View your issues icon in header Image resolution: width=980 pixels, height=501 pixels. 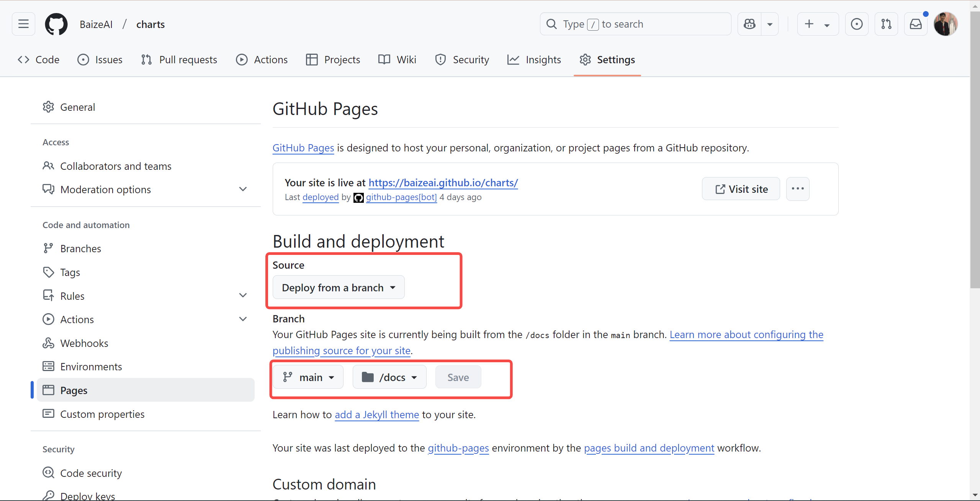(x=857, y=24)
